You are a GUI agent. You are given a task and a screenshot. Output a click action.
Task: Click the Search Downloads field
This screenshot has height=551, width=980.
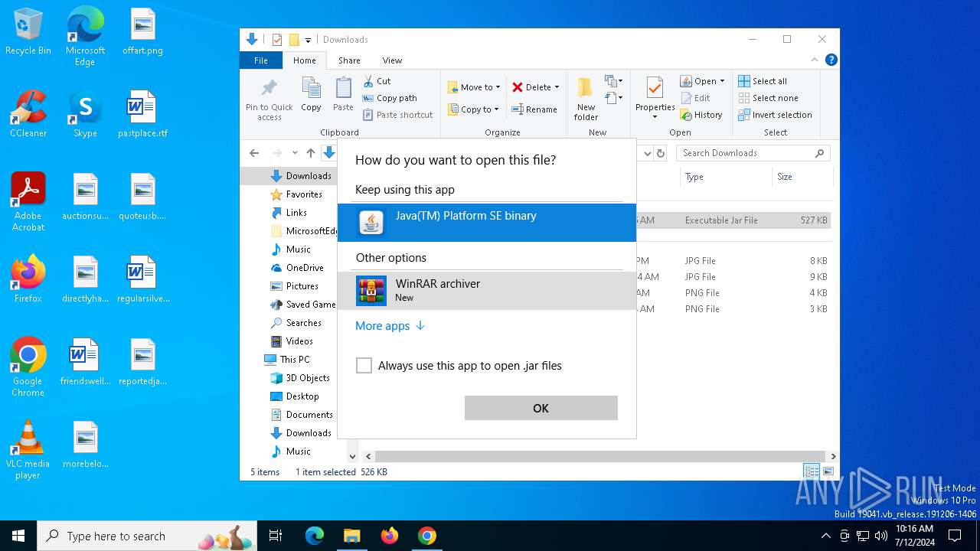pos(753,153)
